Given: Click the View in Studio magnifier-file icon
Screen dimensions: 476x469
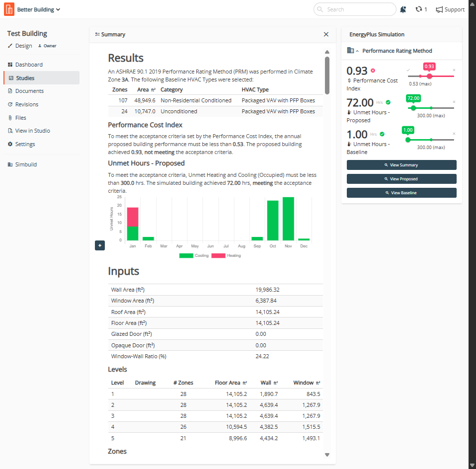Looking at the screenshot, I should click(10, 131).
